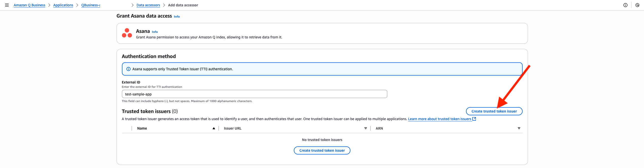
Task: Click Create trusted token issuer in empty table
Action: click(x=322, y=150)
